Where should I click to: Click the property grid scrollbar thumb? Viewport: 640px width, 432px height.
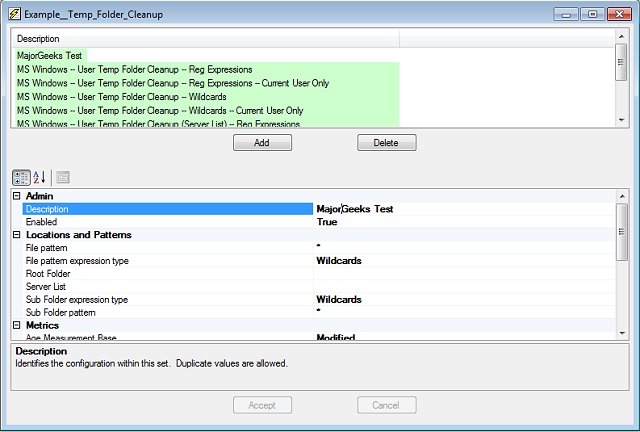pos(622,232)
